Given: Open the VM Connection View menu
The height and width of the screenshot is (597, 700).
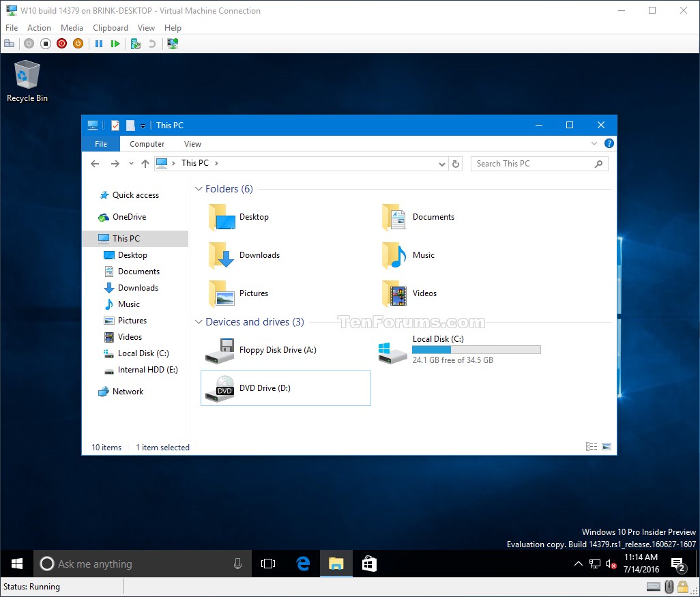Looking at the screenshot, I should 146,28.
